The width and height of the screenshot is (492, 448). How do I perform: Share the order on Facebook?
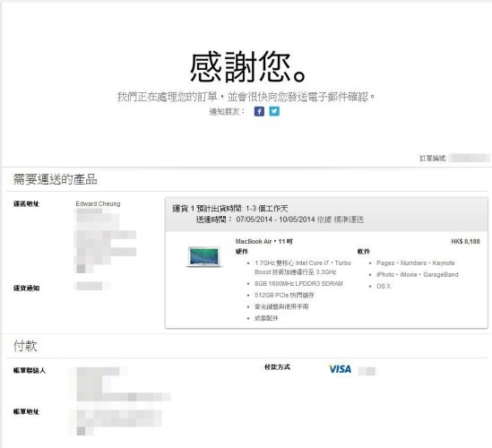pyautogui.click(x=259, y=111)
